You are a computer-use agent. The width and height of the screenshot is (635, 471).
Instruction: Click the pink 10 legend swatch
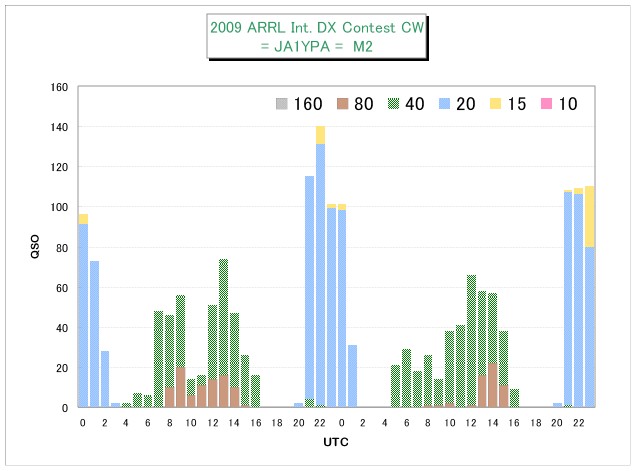pos(546,104)
